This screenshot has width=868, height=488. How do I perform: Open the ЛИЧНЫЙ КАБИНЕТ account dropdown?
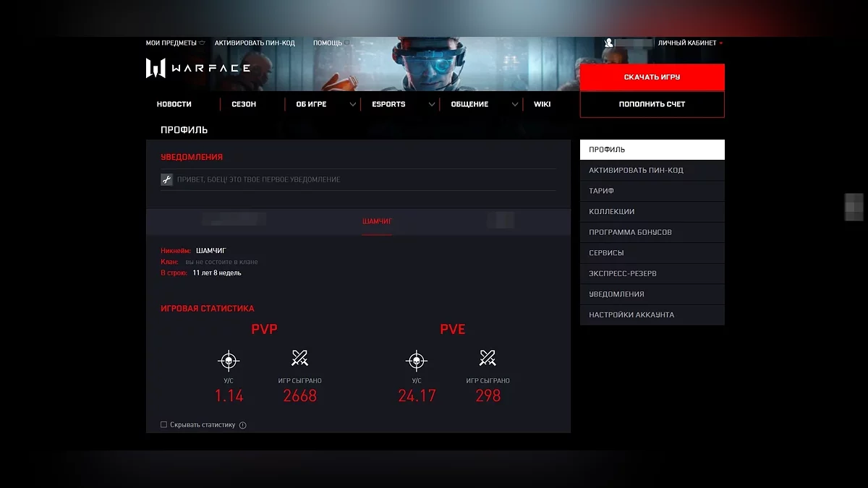point(689,43)
